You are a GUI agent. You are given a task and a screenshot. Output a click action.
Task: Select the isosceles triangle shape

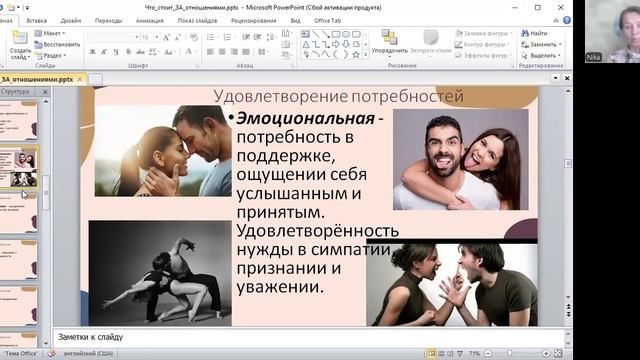click(306, 44)
